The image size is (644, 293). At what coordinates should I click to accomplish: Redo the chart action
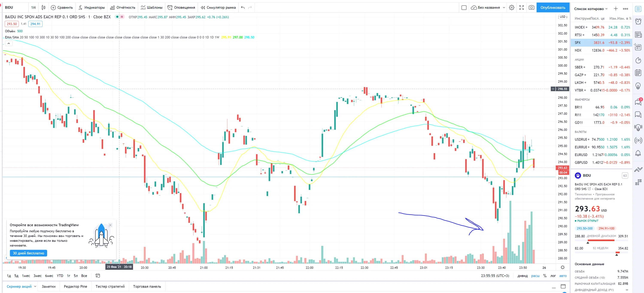point(250,8)
